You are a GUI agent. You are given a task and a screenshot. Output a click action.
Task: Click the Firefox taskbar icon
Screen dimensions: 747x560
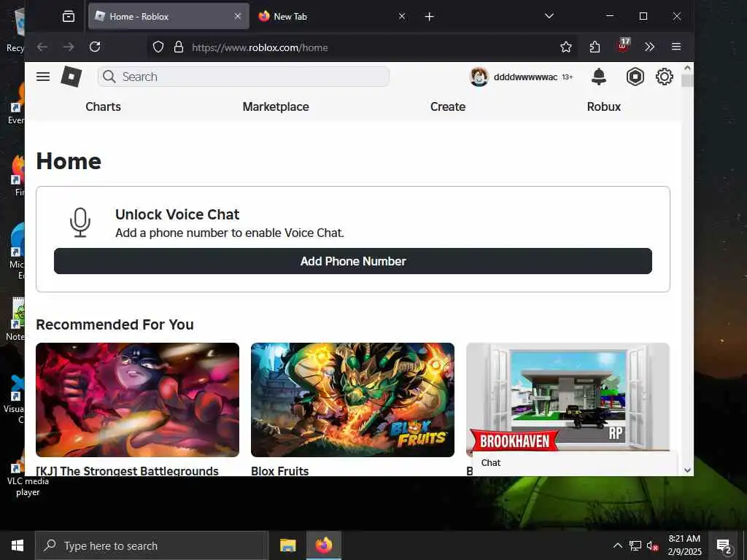[x=323, y=545]
